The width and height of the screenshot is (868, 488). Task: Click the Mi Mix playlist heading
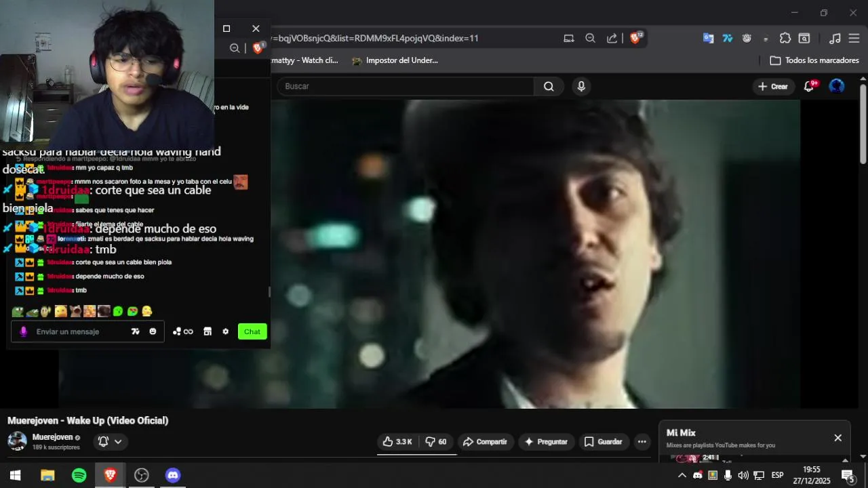pyautogui.click(x=681, y=433)
